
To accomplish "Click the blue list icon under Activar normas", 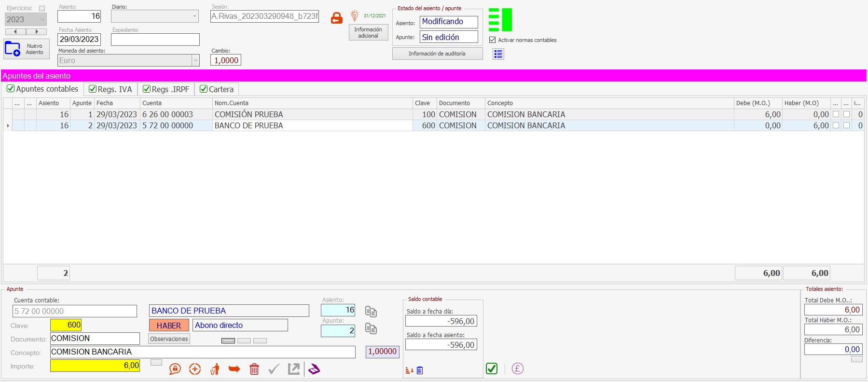I will 498,54.
